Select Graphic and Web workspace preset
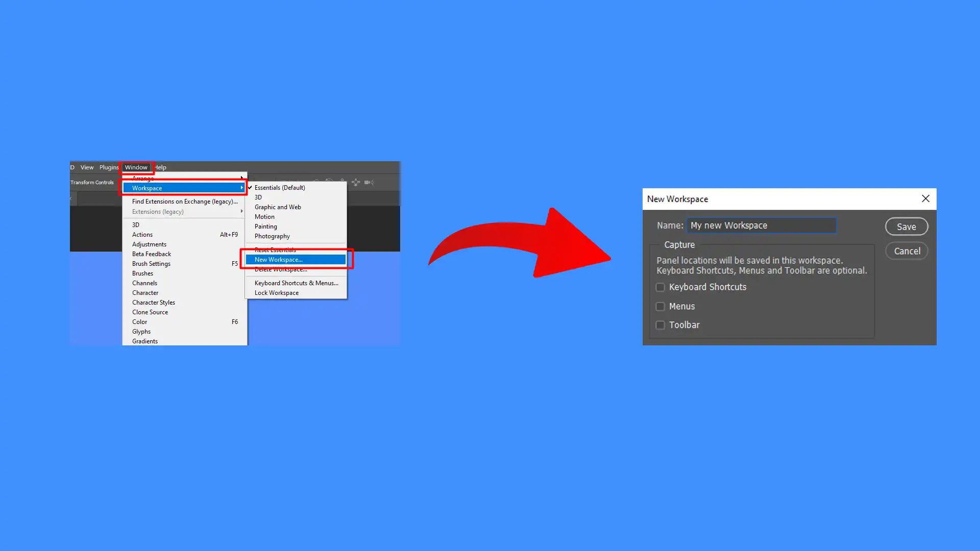The width and height of the screenshot is (980, 551). click(x=277, y=207)
